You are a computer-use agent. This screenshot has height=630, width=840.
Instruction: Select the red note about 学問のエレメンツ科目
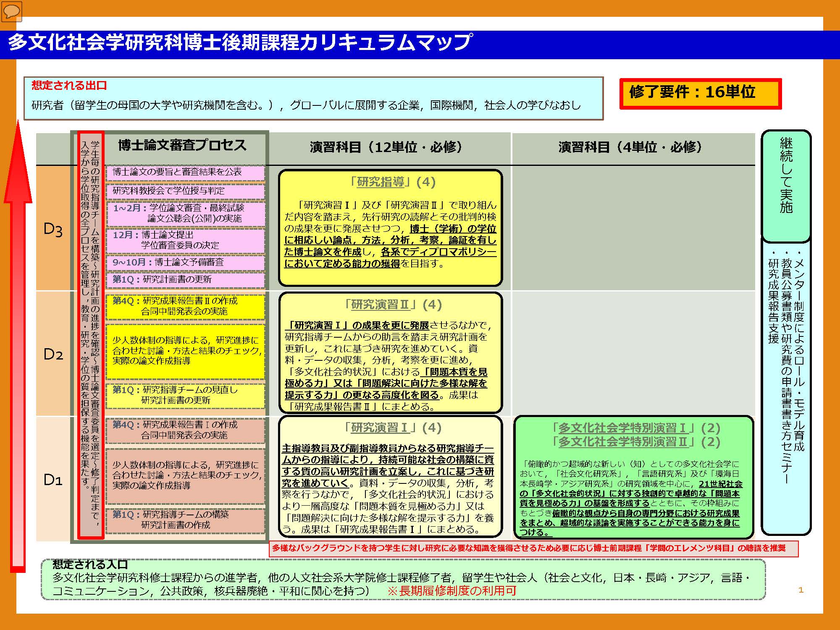pos(533,549)
